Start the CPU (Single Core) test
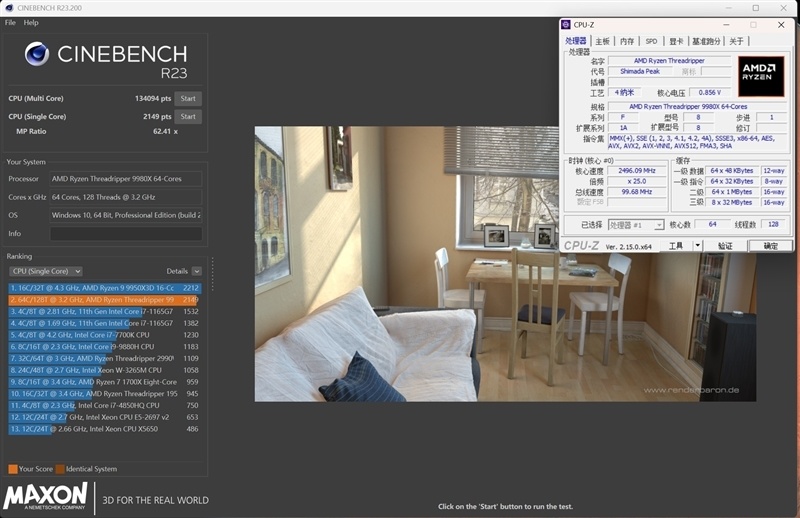Screen dimensions: 800x518 (x=187, y=116)
